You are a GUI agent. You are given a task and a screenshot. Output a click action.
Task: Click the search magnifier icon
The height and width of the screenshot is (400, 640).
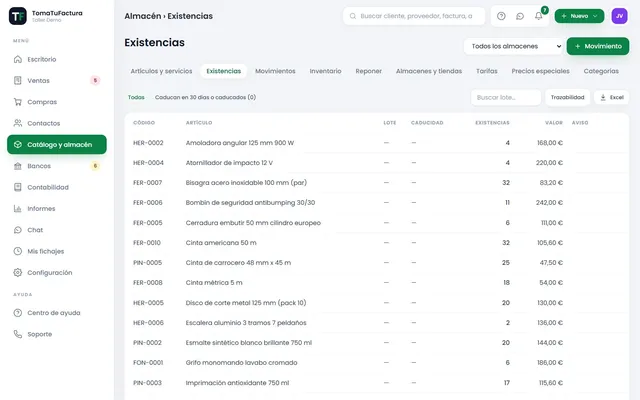[353, 16]
